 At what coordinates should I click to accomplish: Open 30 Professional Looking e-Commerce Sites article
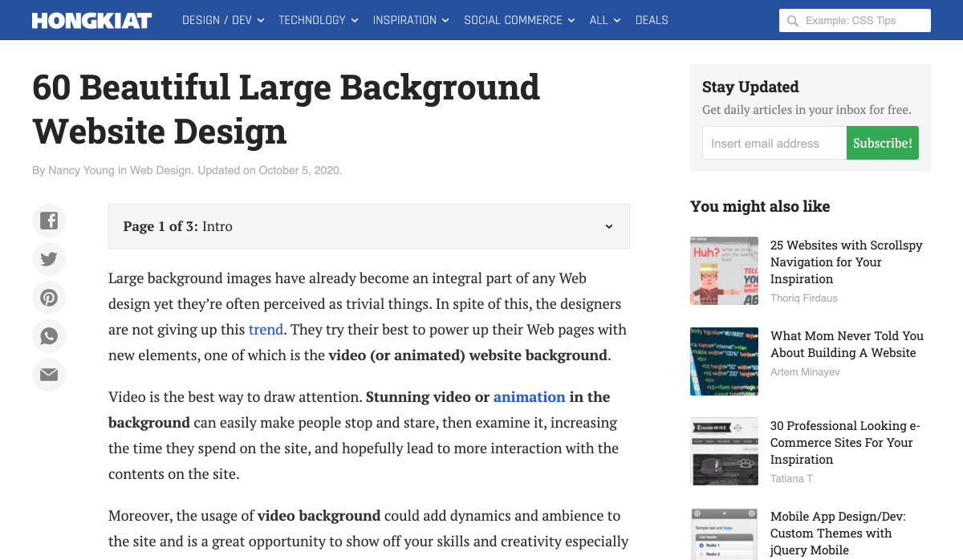point(845,443)
